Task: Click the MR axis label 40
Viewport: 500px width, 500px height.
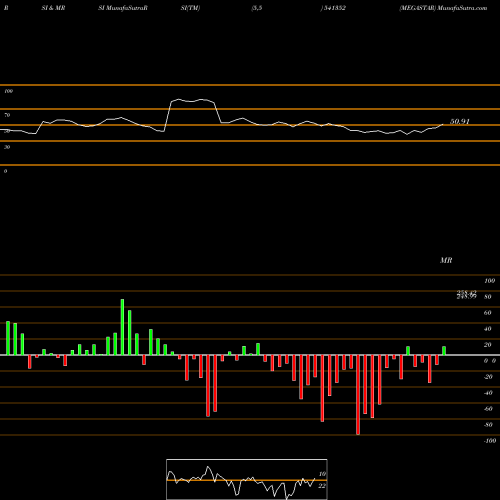Action: pos(488,329)
